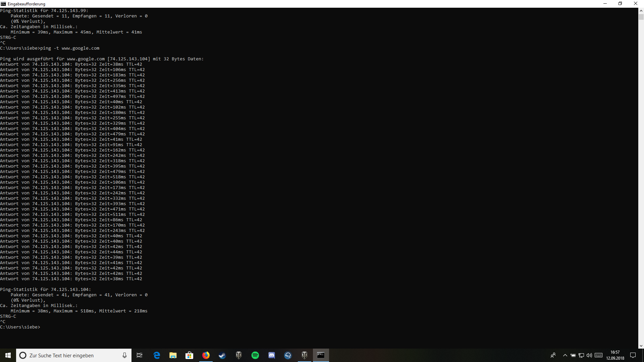Image resolution: width=644 pixels, height=362 pixels.
Task: Open File Explorer from the taskbar
Action: (x=173, y=355)
